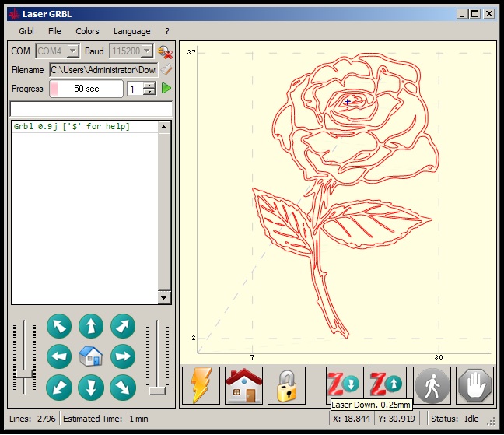Click the Z laser down button
The image size is (504, 435).
[345, 385]
